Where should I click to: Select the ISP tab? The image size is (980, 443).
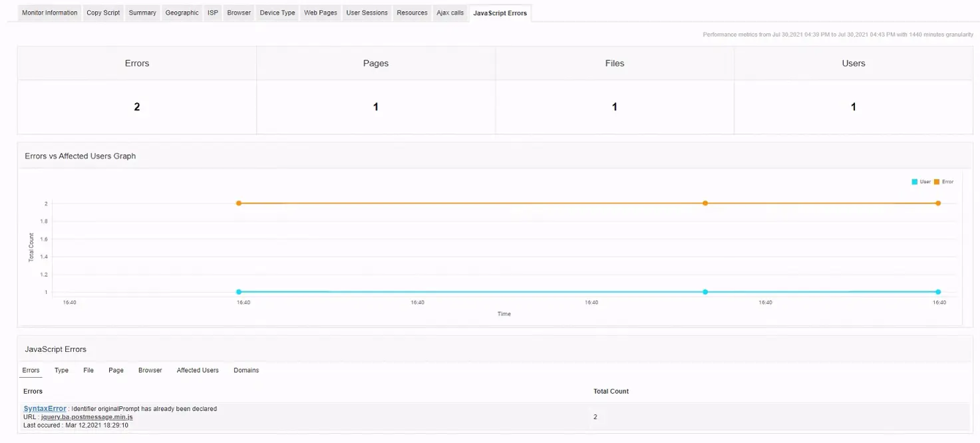tap(212, 12)
